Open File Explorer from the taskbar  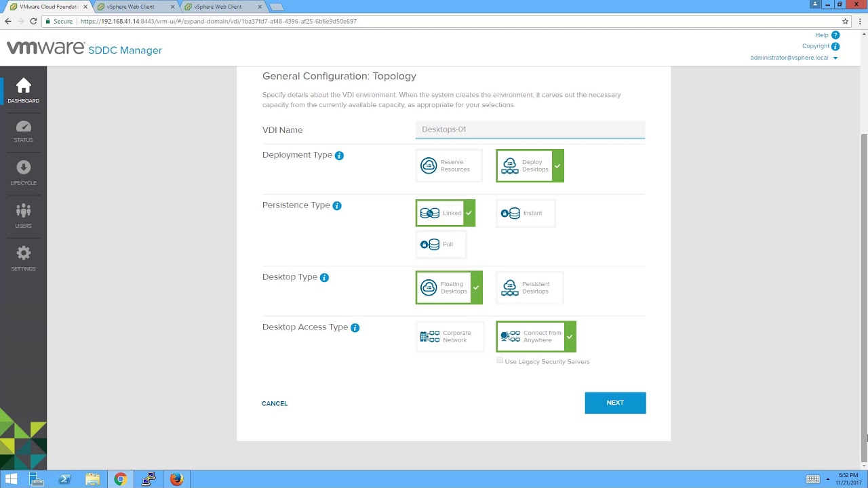tap(93, 479)
